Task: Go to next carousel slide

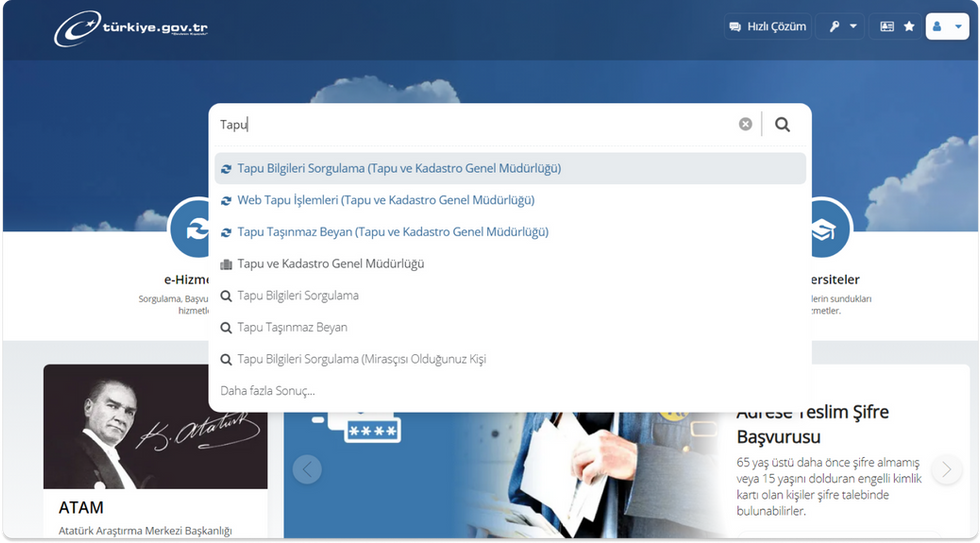Action: [x=946, y=469]
